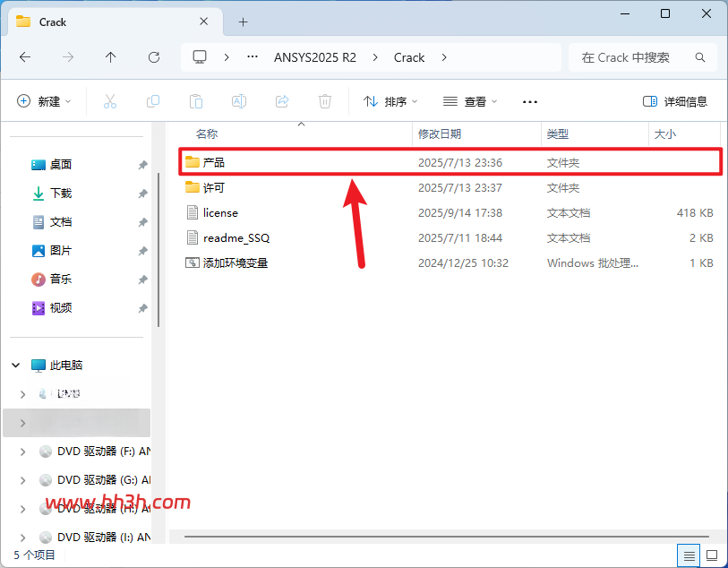This screenshot has width=728, height=568.
Task: Open the View (查看) dropdown
Action: click(x=470, y=101)
